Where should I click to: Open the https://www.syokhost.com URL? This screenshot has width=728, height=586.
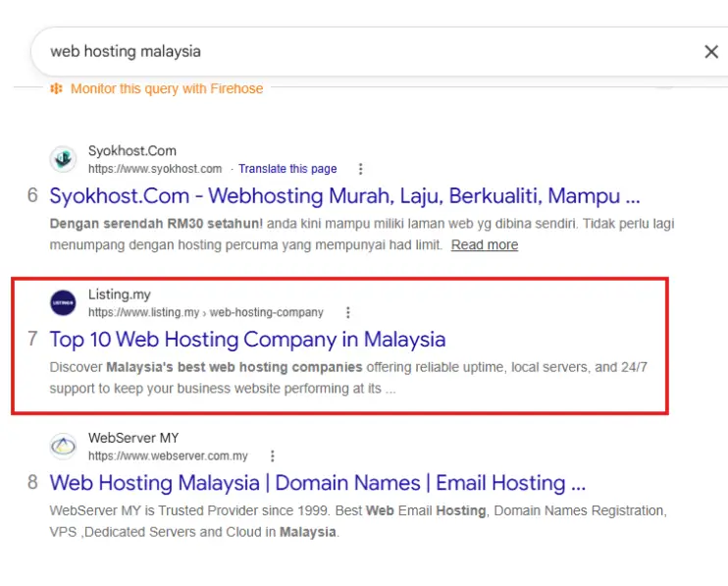click(155, 169)
